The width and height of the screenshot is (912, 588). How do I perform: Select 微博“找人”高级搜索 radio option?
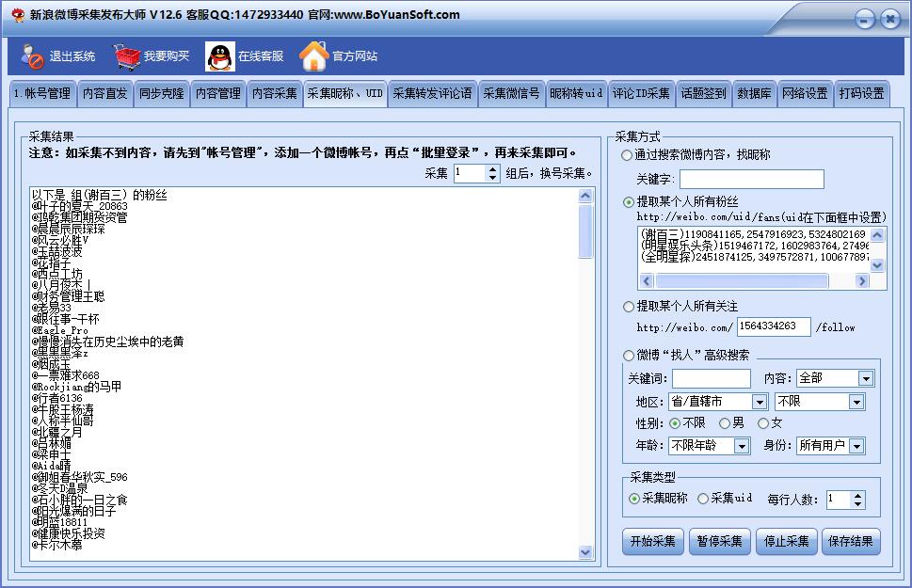(628, 356)
